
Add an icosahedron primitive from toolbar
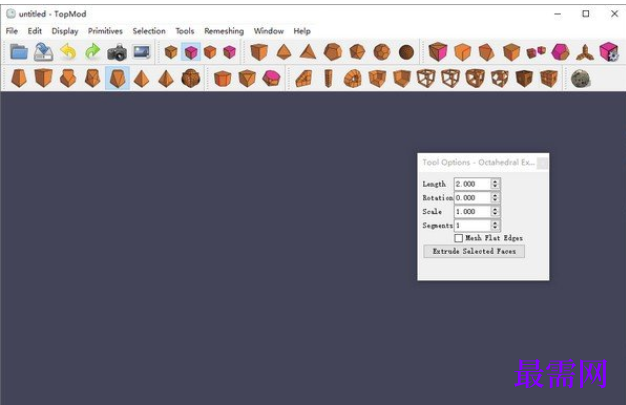(357, 52)
